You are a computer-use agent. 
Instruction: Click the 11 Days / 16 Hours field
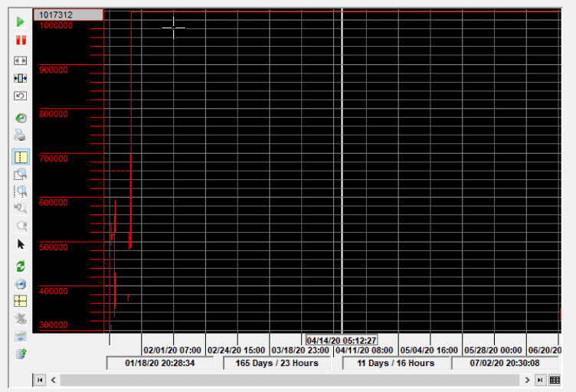click(395, 363)
